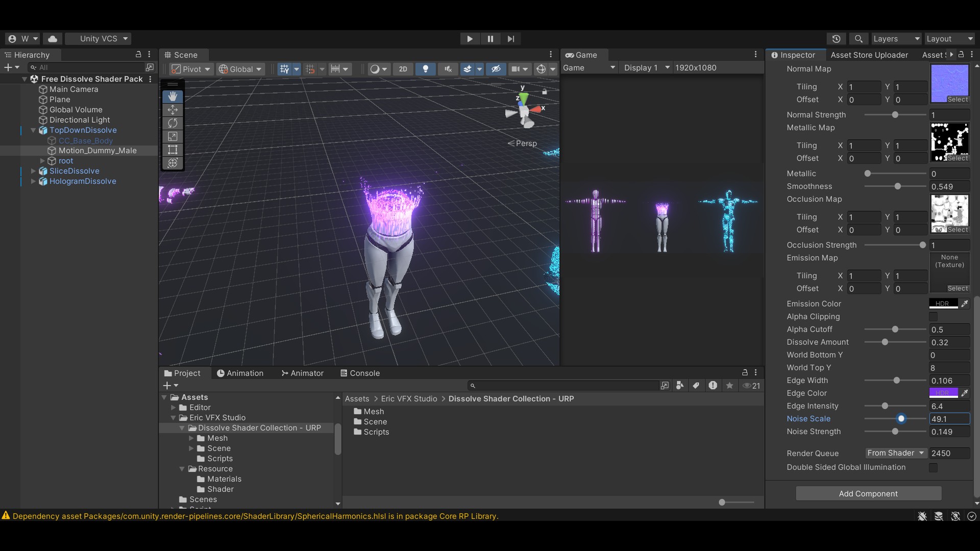
Task: Open the Display 1 dropdown in Game view
Action: [646, 68]
